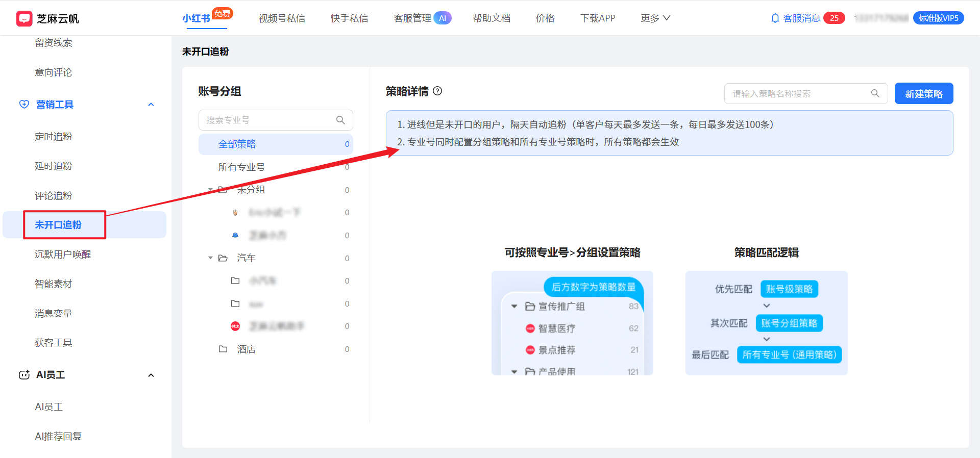This screenshot has height=458, width=980.
Task: Click the AI员工 robot icon heading
Action: pos(24,375)
